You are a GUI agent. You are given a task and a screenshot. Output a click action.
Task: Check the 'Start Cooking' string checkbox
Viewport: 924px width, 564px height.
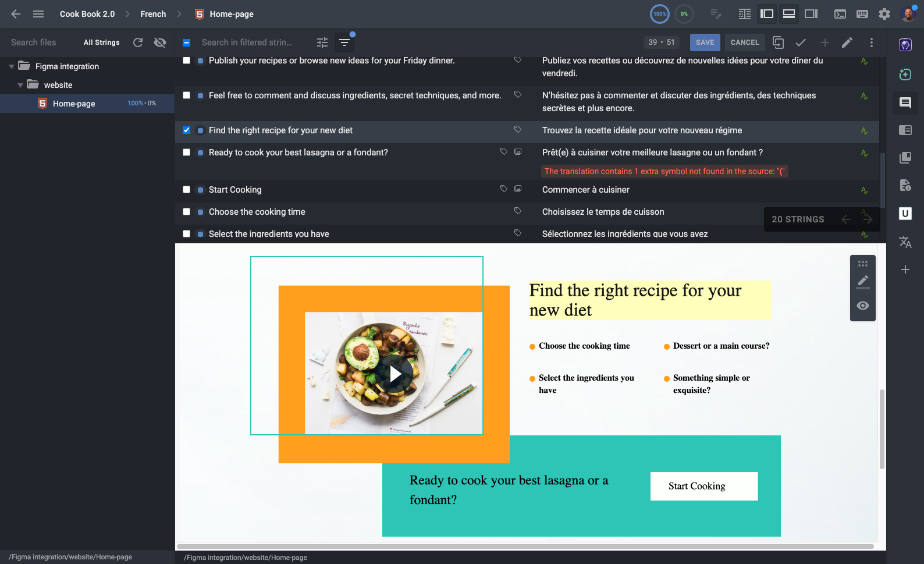(x=186, y=190)
